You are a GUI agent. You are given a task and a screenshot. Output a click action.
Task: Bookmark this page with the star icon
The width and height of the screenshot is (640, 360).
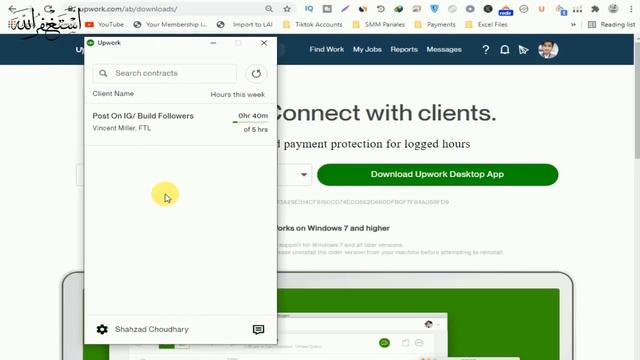pos(287,9)
